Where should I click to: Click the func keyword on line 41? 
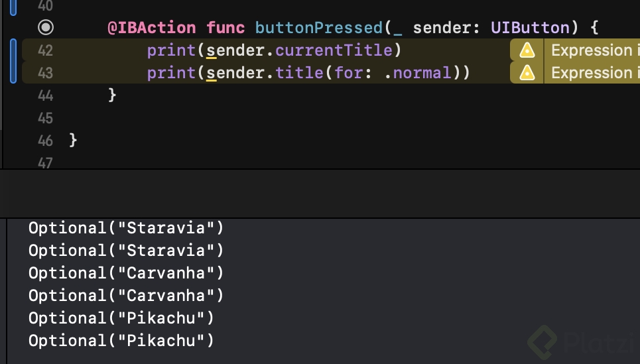point(225,28)
